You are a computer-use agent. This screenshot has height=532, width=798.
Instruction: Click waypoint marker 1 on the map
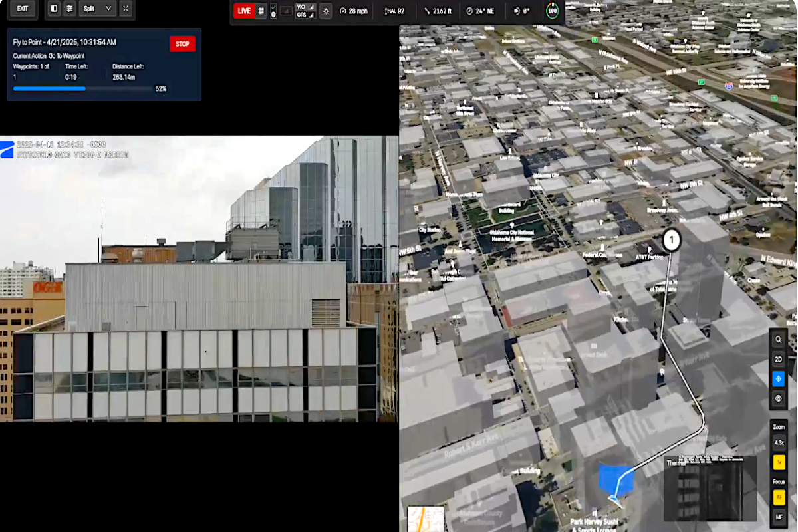tap(671, 240)
